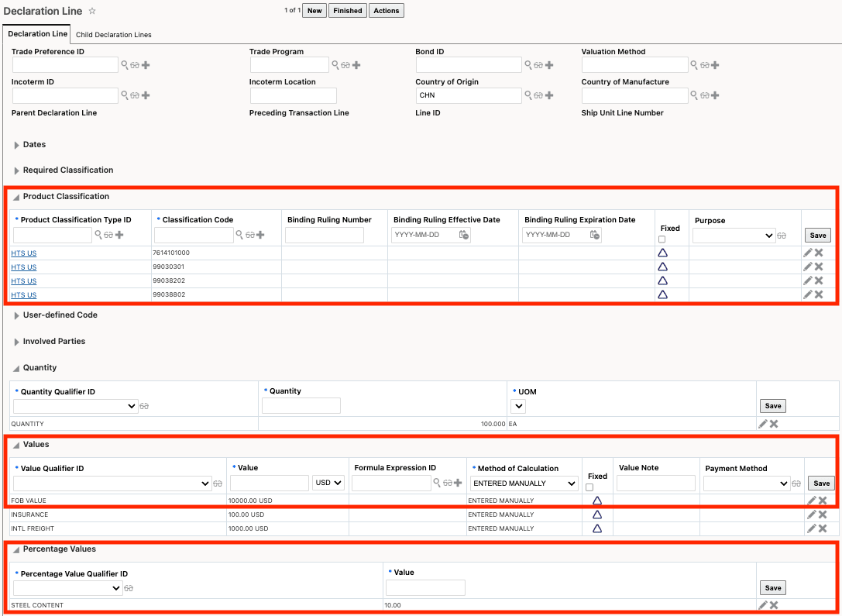Expand the Involved Parties section

[16, 342]
